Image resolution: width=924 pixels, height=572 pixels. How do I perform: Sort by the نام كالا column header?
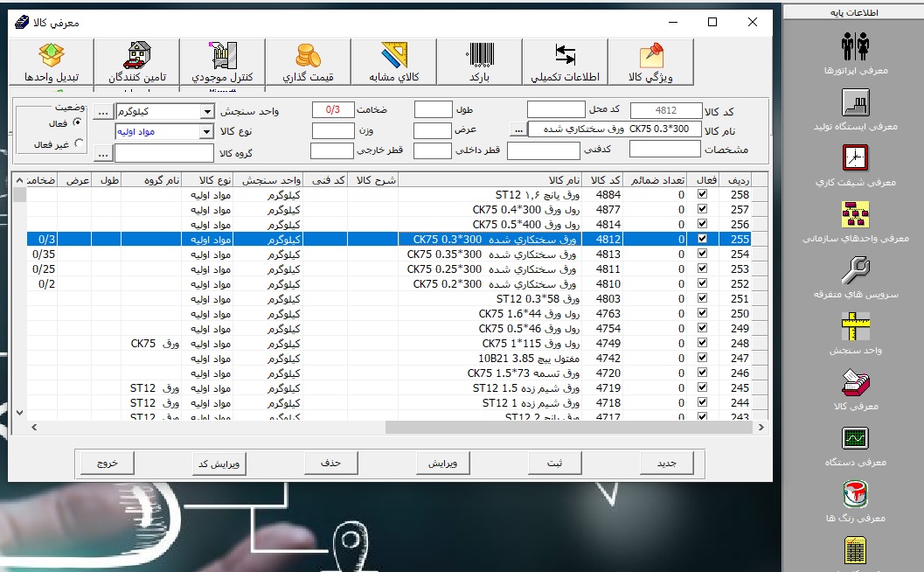(x=490, y=180)
